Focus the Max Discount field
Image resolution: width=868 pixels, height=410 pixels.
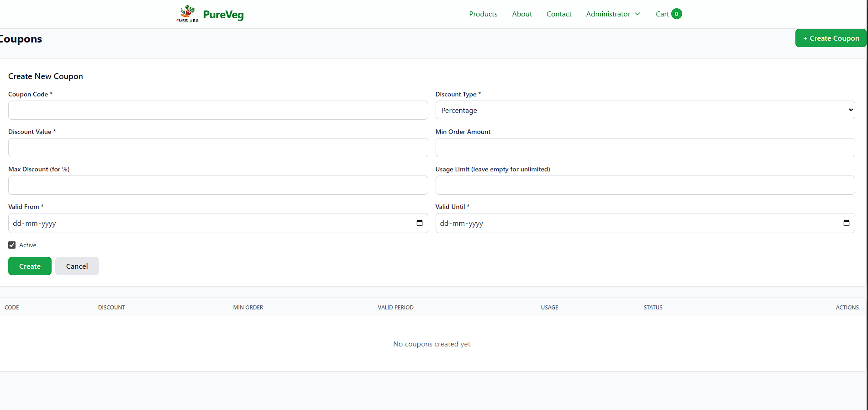coord(218,185)
